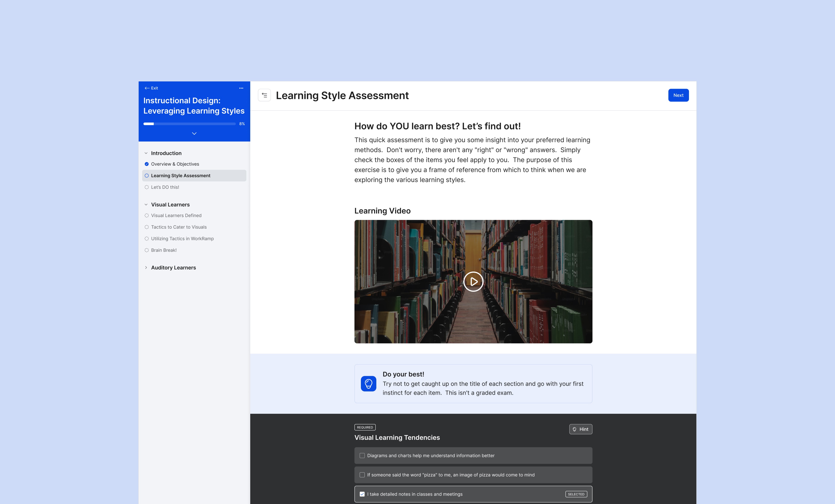Click the course progress bar
Viewport: 835px width, 504px height.
(x=189, y=124)
